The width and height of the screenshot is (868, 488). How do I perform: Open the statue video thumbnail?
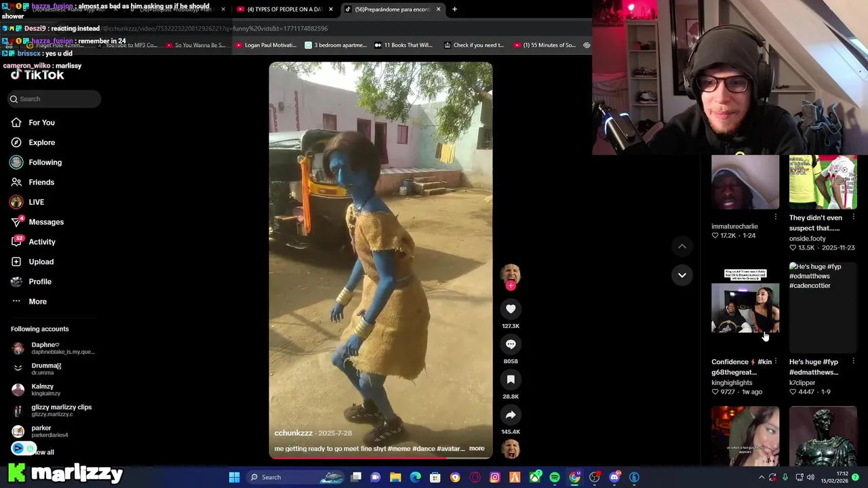click(x=823, y=436)
